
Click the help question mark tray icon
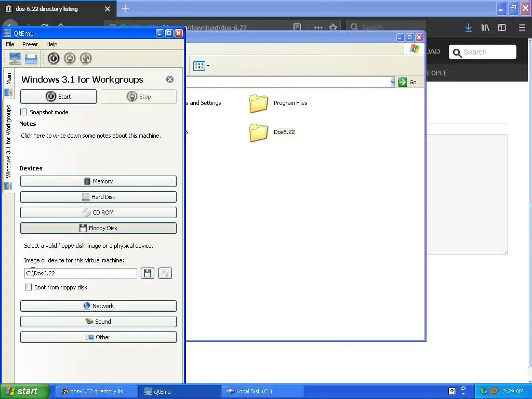pyautogui.click(x=451, y=391)
